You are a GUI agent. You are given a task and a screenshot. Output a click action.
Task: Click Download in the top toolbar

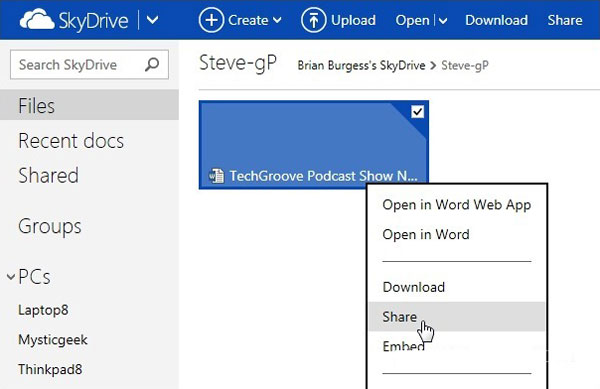[x=496, y=20]
